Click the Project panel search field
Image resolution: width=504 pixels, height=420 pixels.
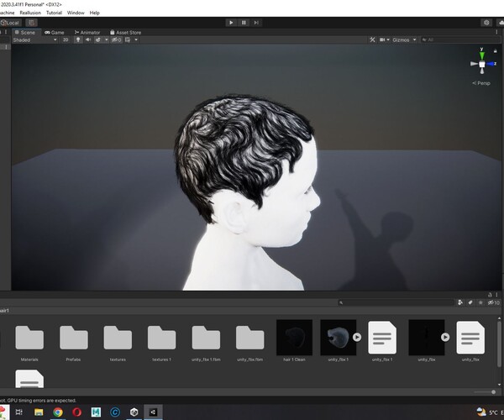coord(396,302)
